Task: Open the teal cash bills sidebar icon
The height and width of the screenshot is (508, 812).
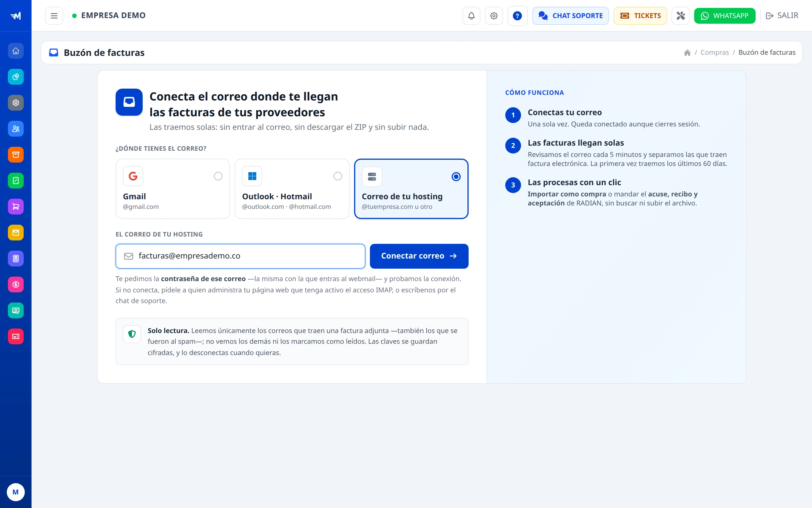Action: pos(16,310)
